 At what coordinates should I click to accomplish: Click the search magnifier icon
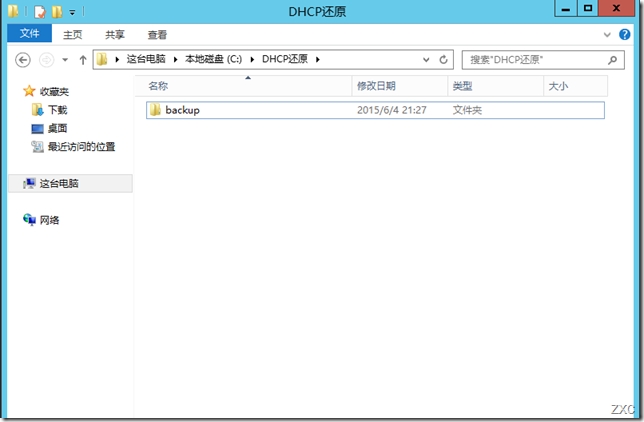612,60
